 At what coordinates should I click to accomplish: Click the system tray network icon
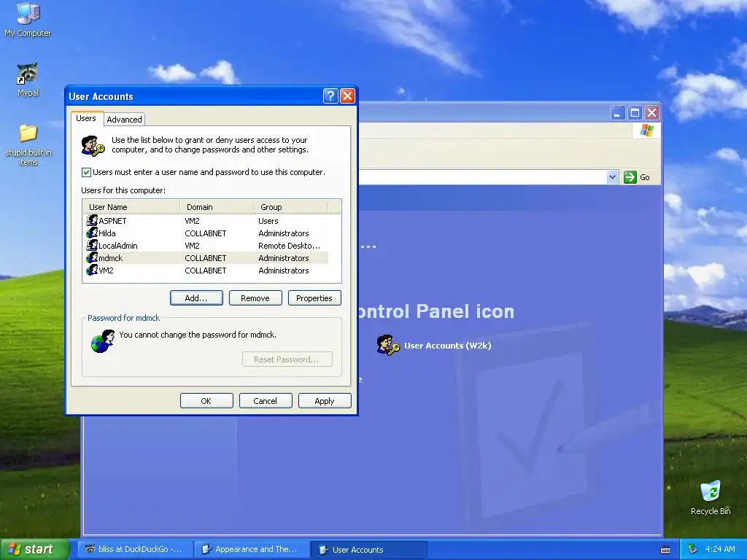point(692,549)
